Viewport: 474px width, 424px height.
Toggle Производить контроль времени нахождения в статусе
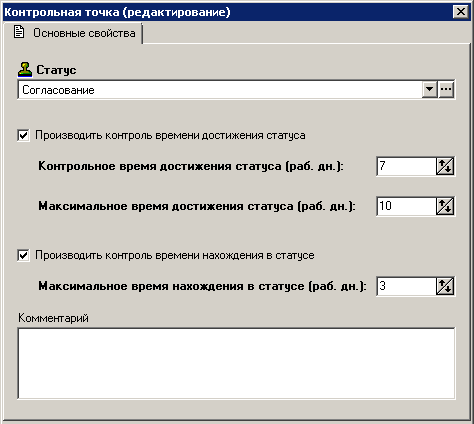coord(23,255)
